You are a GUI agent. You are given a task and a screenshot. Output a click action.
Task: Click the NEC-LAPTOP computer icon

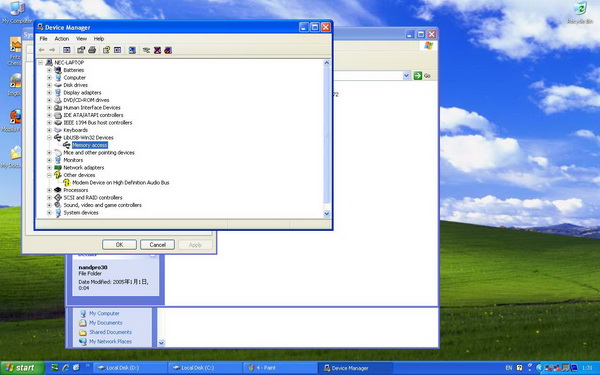click(49, 62)
